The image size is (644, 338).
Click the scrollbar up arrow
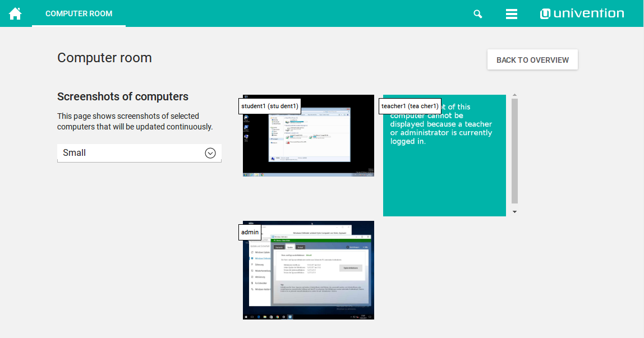point(514,95)
